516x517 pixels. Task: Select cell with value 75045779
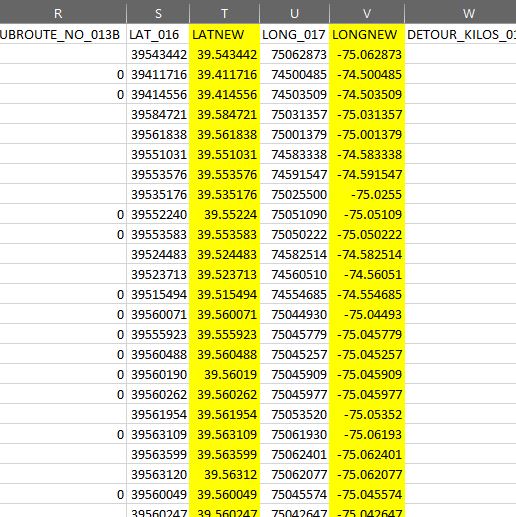tap(294, 334)
